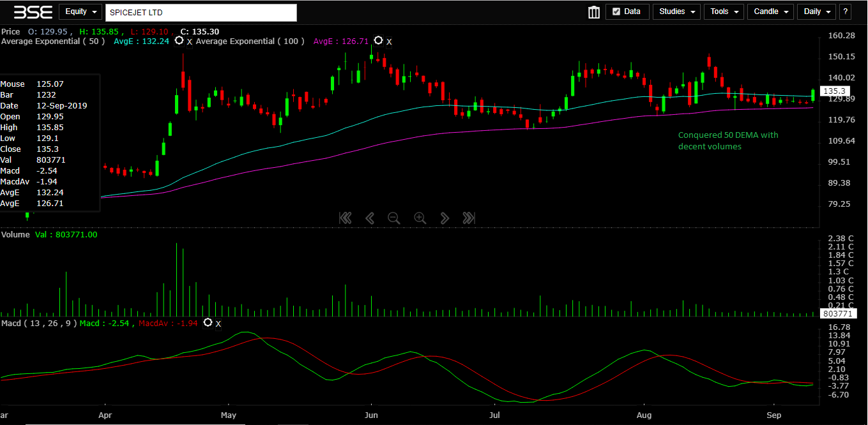
Task: Open the Equity segment dropdown
Action: pyautogui.click(x=80, y=11)
